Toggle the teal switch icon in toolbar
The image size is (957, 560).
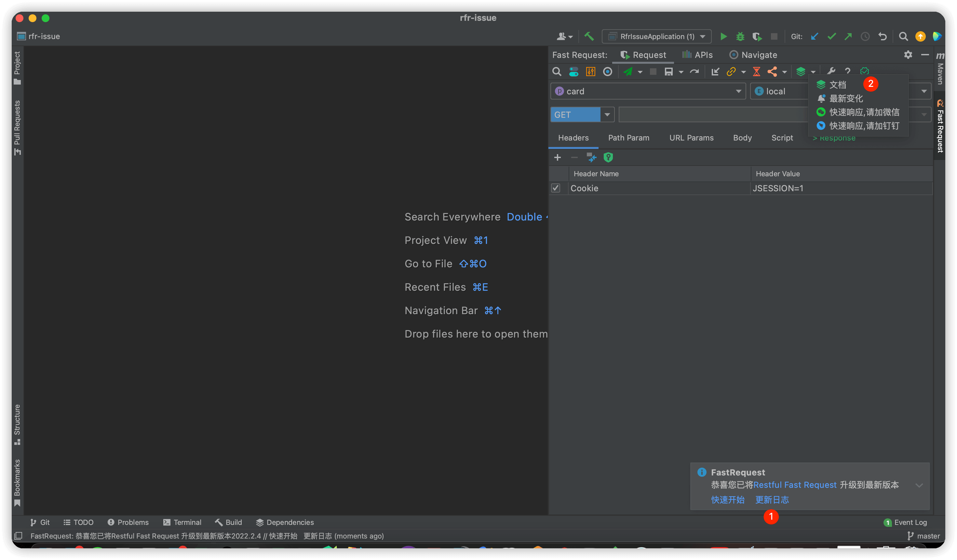click(573, 71)
